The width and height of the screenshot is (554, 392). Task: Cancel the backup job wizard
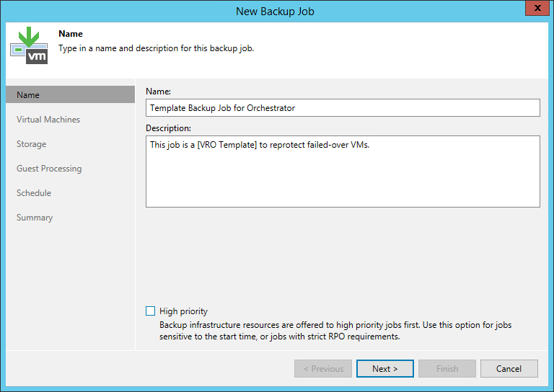click(509, 369)
